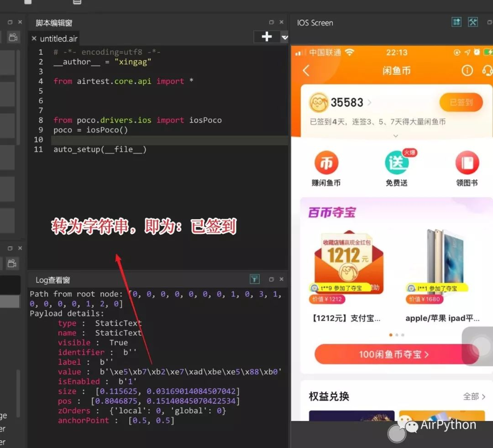The image size is (493, 448).
Task: Select the anchorPoint row in log
Action: tap(116, 421)
